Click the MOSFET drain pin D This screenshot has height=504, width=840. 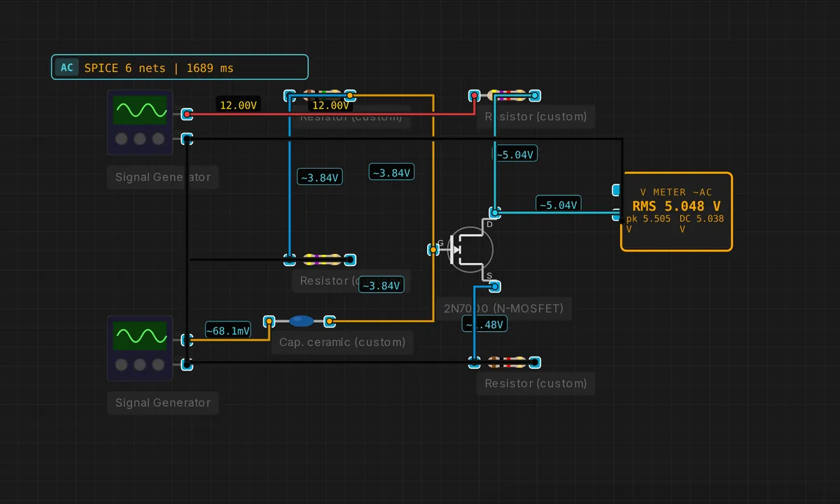[x=494, y=212]
